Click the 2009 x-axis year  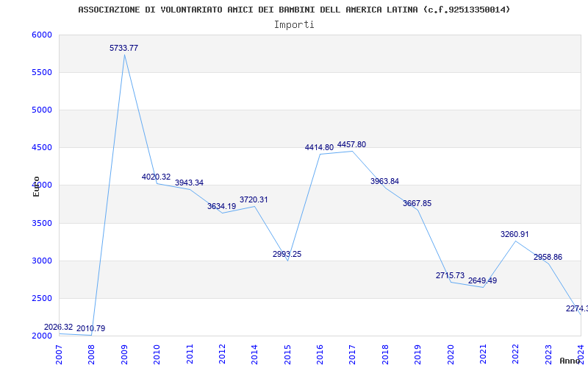click(x=124, y=354)
